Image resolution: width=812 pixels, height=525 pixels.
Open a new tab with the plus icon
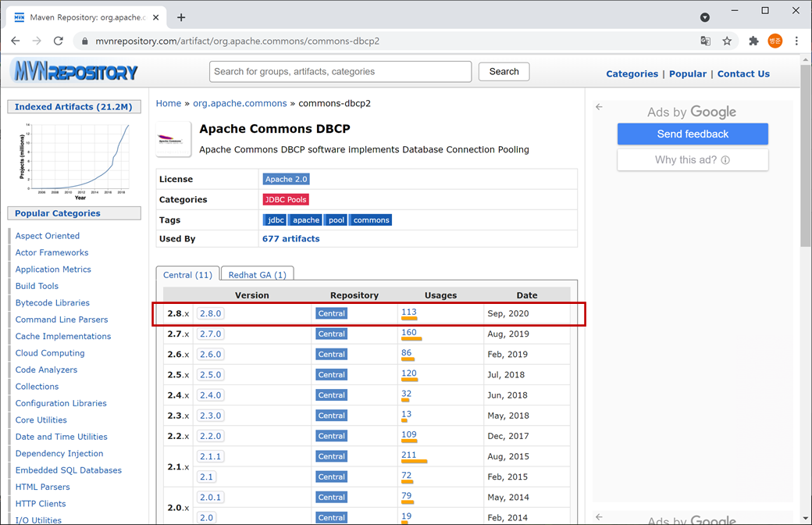[x=181, y=18]
